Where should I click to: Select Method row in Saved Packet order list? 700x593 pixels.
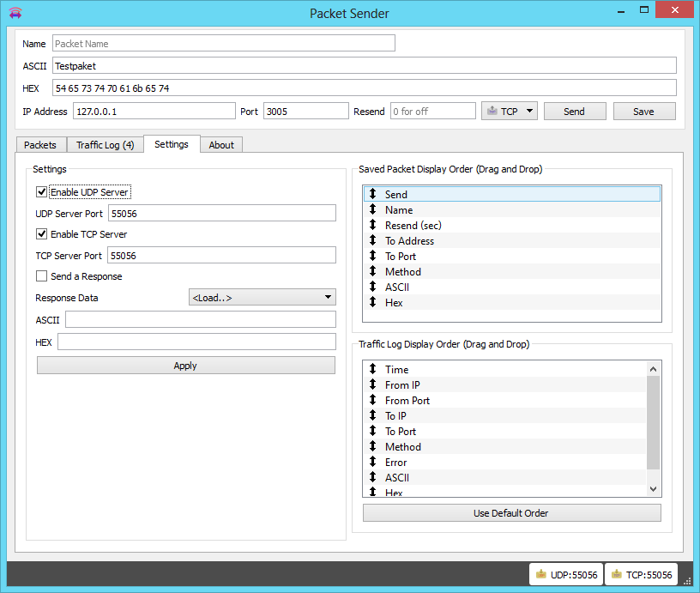coord(511,271)
